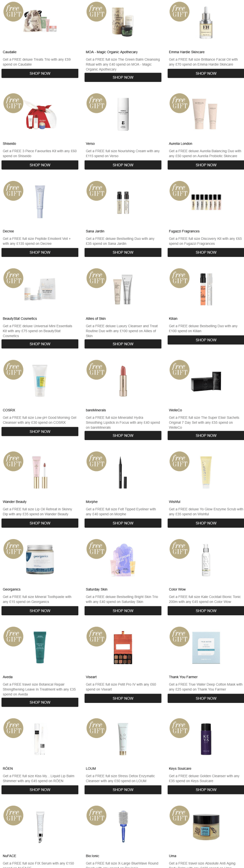Click Shop Now under Aurelia London
This screenshot has height=868, width=244.
206,165
